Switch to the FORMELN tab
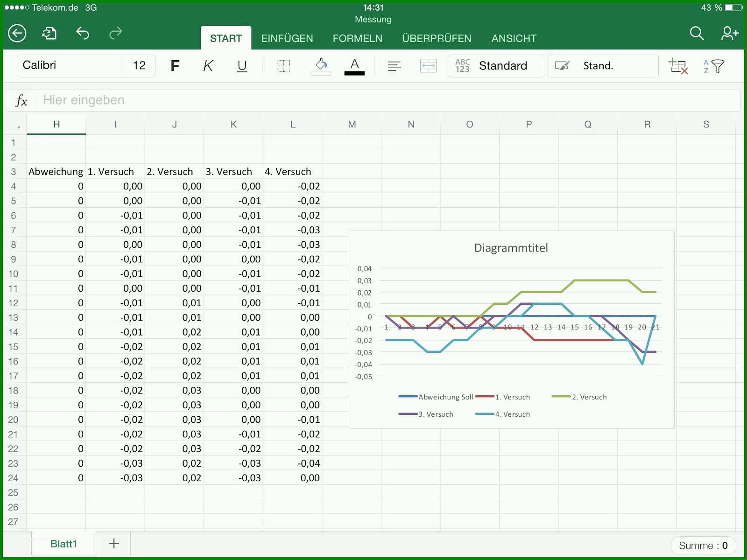The image size is (747, 560). tap(358, 38)
